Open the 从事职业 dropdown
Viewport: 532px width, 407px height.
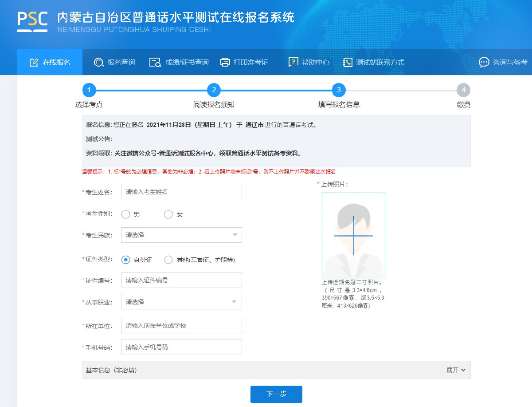[x=181, y=302]
